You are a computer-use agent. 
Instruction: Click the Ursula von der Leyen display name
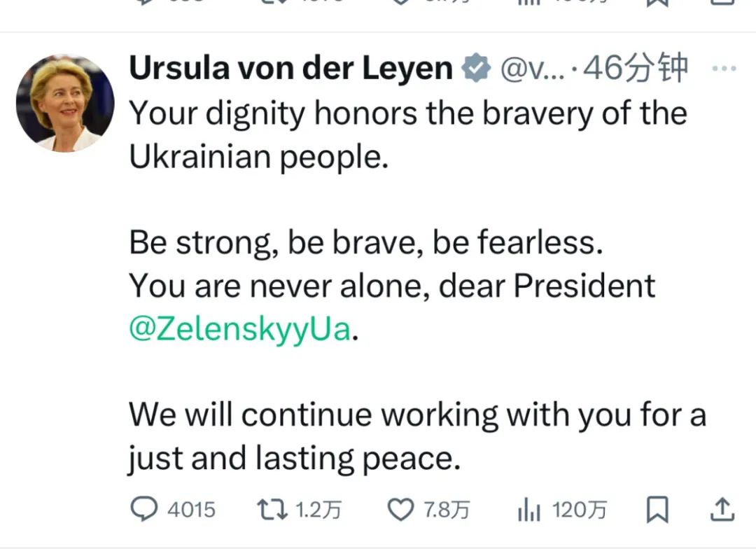(291, 68)
